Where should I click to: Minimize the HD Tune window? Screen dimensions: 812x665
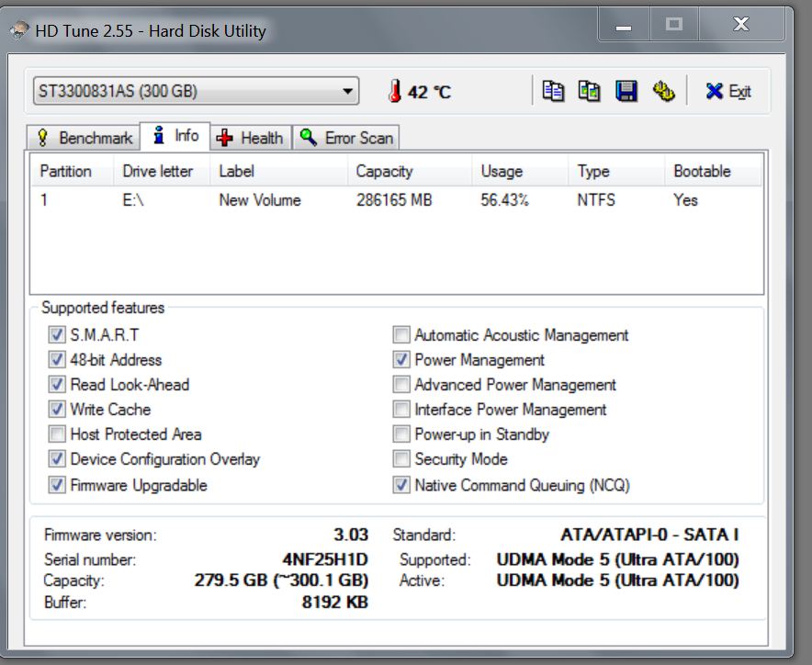click(x=624, y=25)
